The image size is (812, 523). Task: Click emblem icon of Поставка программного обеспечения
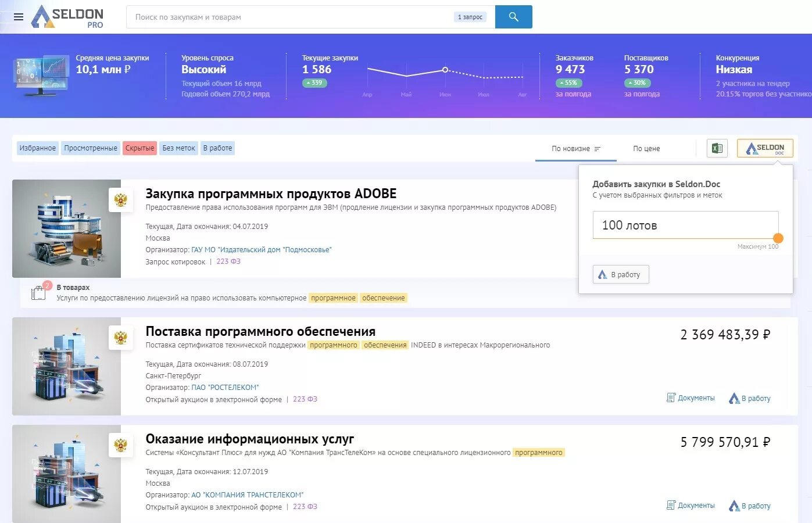121,338
